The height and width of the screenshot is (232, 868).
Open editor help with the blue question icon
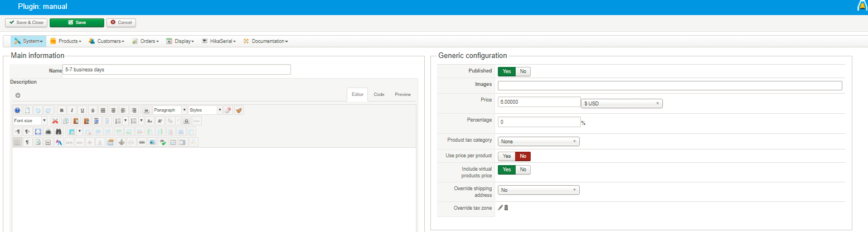(17, 110)
